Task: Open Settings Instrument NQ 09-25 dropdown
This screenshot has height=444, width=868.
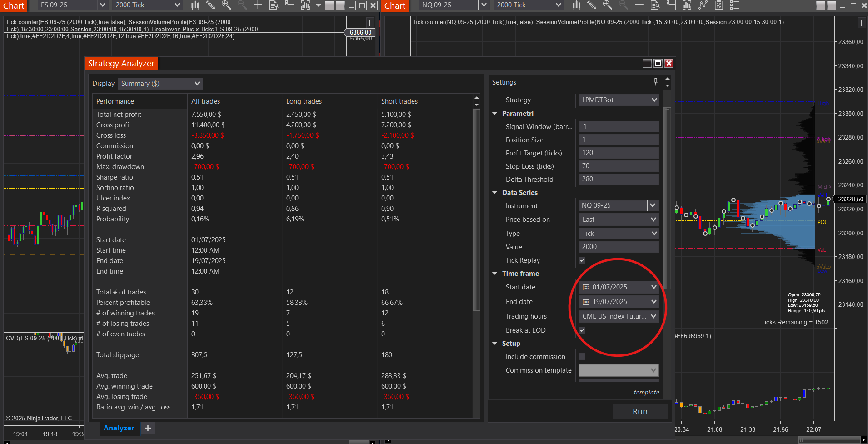Action: point(653,205)
